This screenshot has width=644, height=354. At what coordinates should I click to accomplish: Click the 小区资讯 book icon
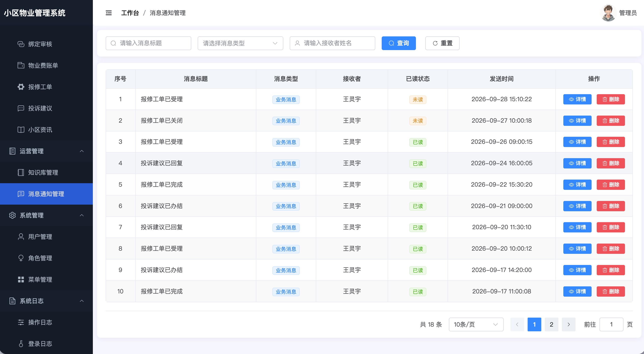(21, 130)
